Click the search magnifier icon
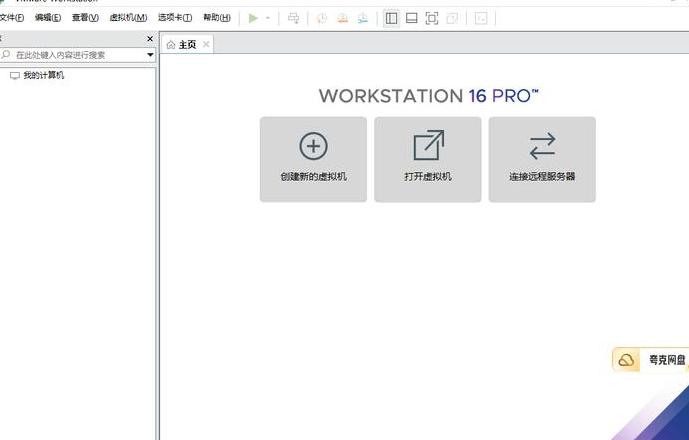 pos(6,55)
